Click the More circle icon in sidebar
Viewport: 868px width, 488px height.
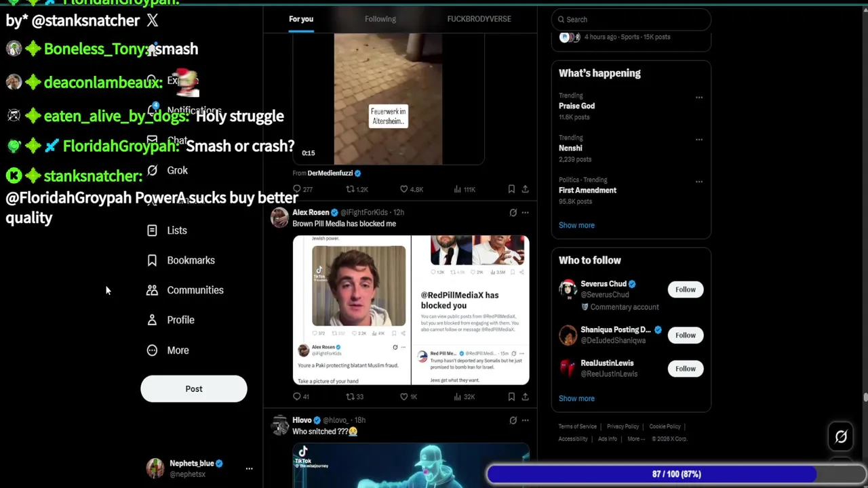(x=152, y=350)
